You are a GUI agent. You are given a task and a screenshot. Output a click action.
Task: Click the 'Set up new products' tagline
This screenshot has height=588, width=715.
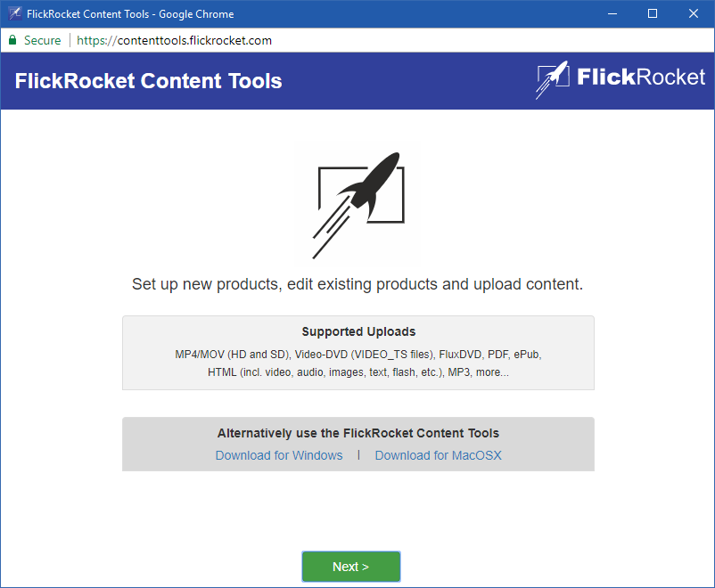[357, 285]
